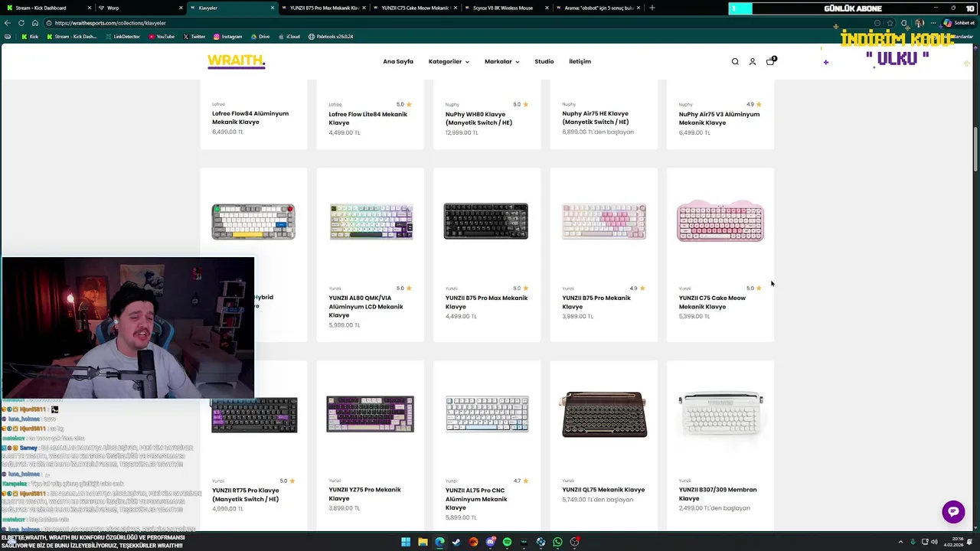980x551 pixels.
Task: Click the WRAITH logo
Action: (237, 61)
